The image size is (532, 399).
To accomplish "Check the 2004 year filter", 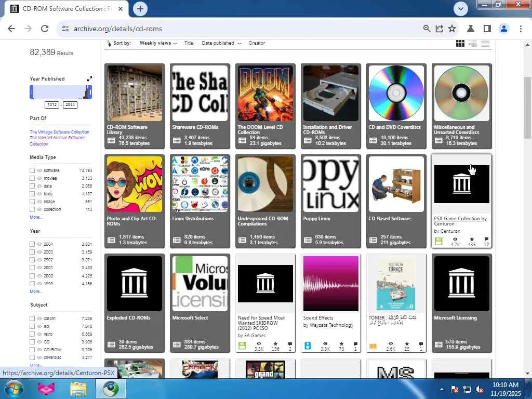I will 32,244.
